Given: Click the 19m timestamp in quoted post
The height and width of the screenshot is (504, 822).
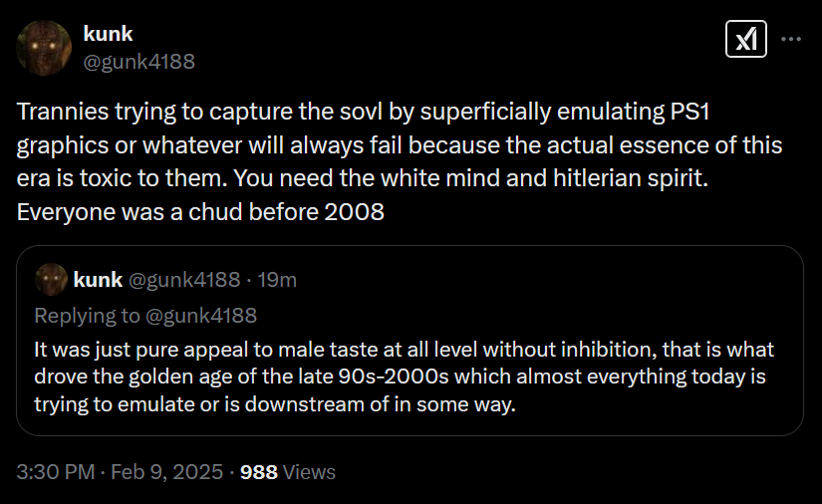Looking at the screenshot, I should (x=277, y=280).
